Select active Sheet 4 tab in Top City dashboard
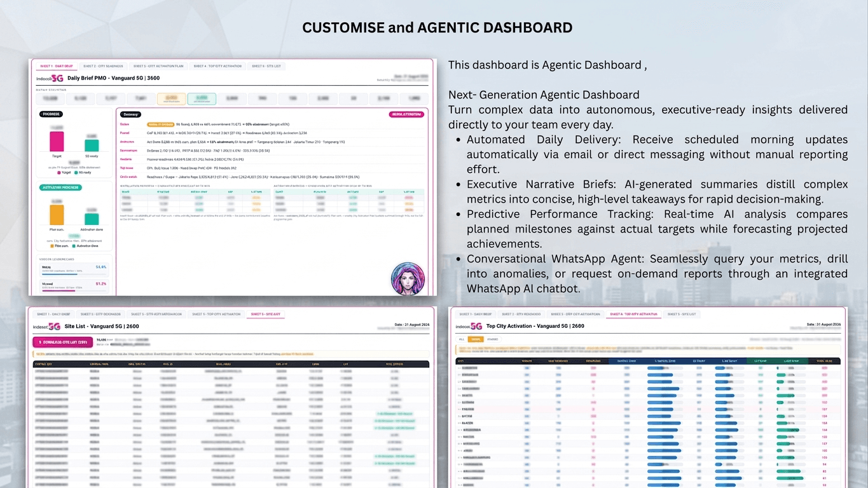Viewport: 868px width, 488px height. (x=633, y=314)
